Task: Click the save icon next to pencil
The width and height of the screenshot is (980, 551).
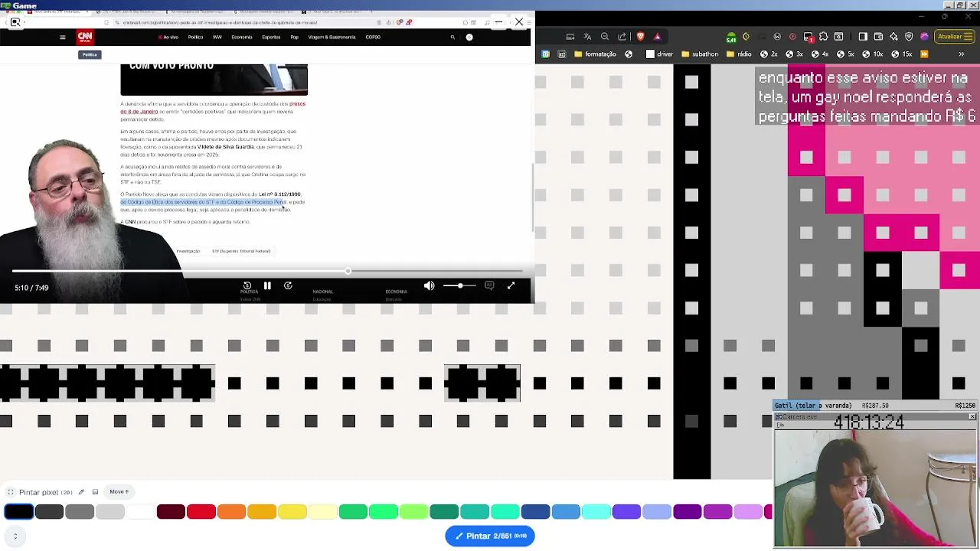Action: [95, 492]
